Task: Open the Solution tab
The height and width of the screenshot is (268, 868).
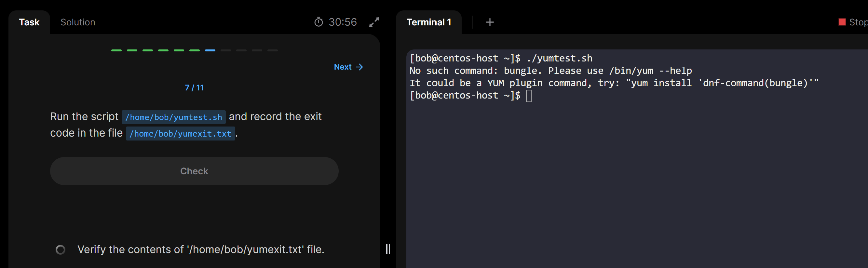Action: pyautogui.click(x=78, y=22)
